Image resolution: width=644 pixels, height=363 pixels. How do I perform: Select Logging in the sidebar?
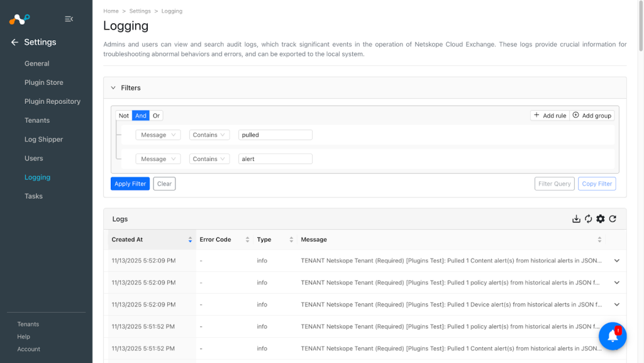click(37, 177)
